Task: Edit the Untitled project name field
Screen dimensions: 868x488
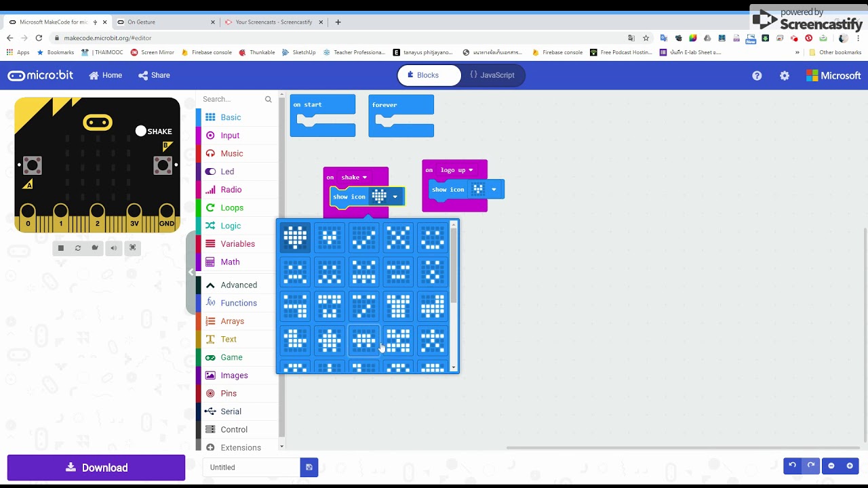Action: [251, 467]
